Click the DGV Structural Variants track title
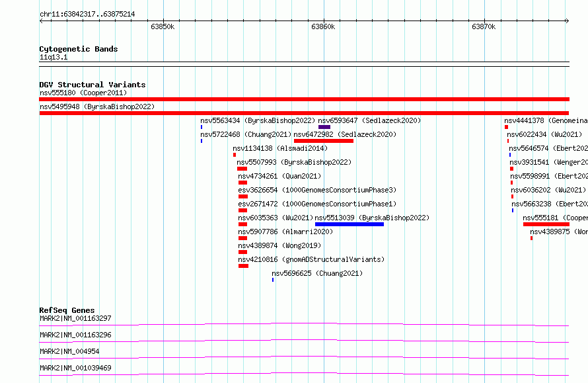Viewport: 588px width, 383px height. point(92,85)
